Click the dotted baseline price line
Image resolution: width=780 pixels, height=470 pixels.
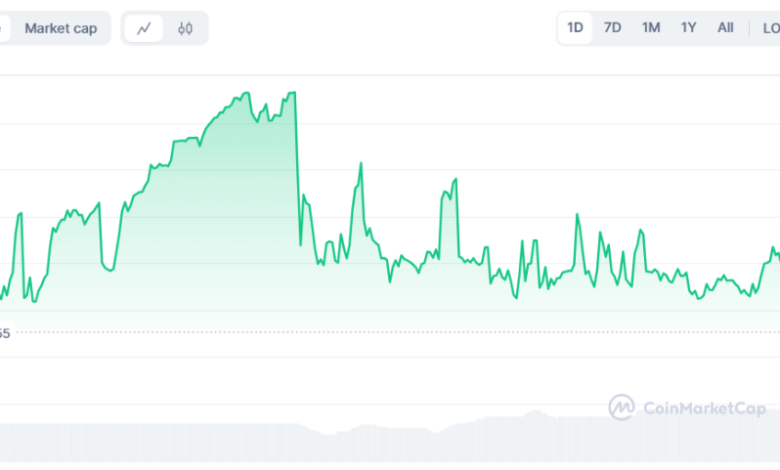[400, 333]
